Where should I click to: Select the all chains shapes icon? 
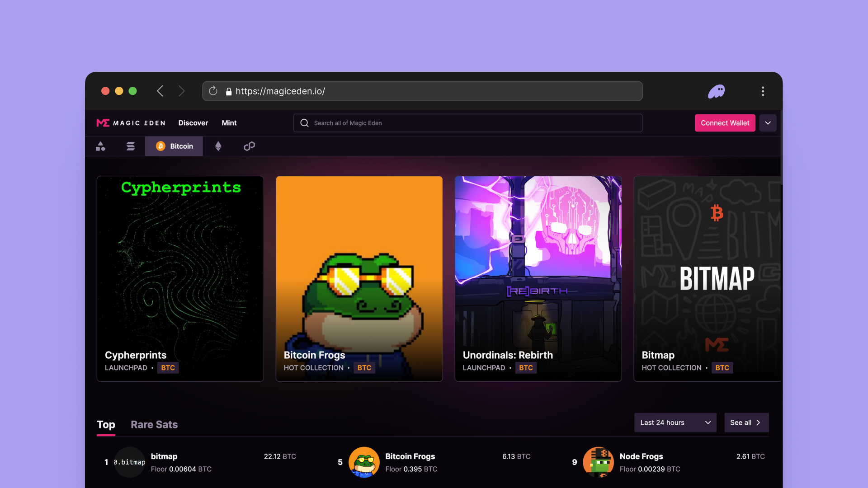100,146
